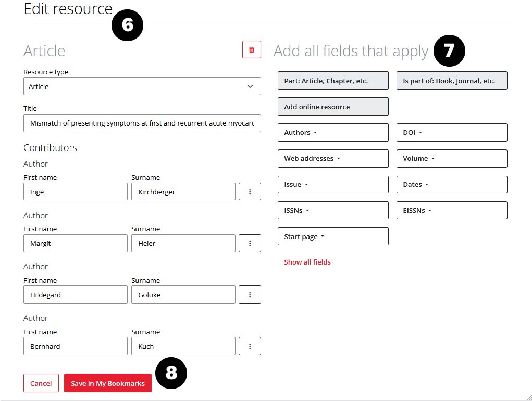Open the Start page dropdown
532x401 pixels.
coord(333,236)
